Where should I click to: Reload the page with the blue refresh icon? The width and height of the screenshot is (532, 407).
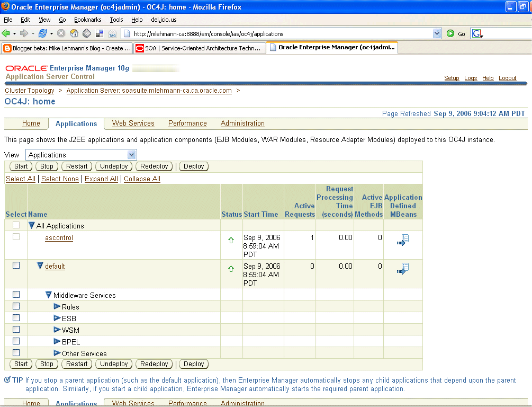[x=42, y=33]
